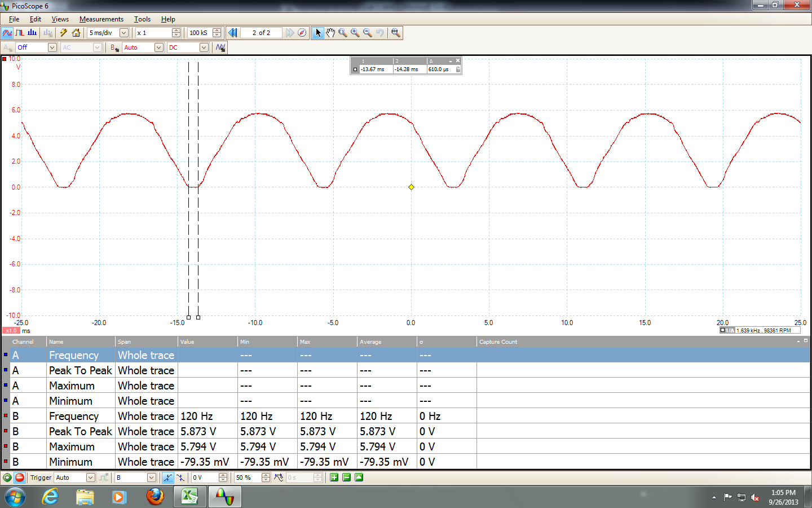The image size is (812, 508).
Task: Open the File menu
Action: click(x=14, y=19)
